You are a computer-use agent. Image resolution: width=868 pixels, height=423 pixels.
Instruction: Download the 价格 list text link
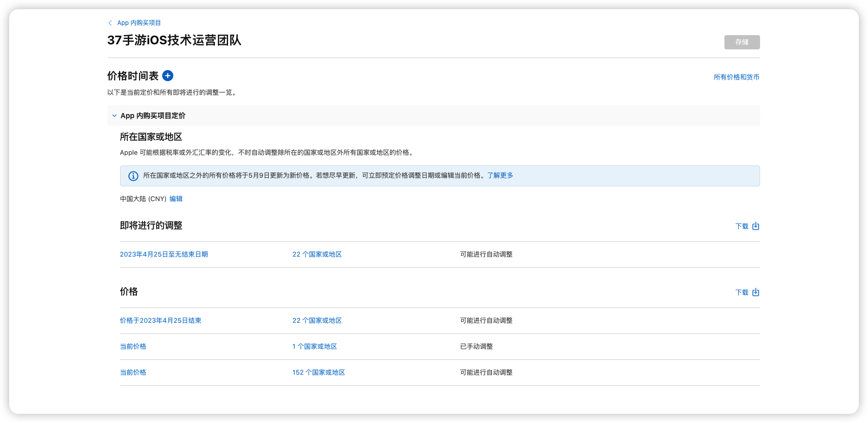pyautogui.click(x=742, y=293)
